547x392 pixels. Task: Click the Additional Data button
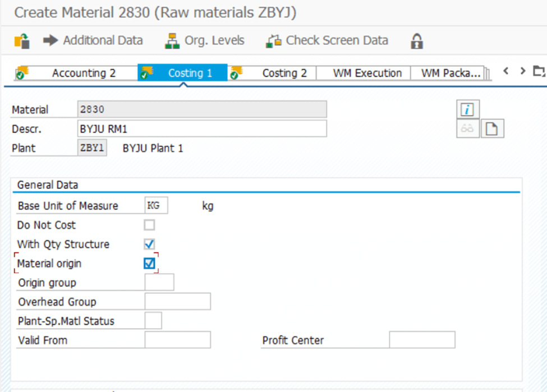[x=93, y=40]
